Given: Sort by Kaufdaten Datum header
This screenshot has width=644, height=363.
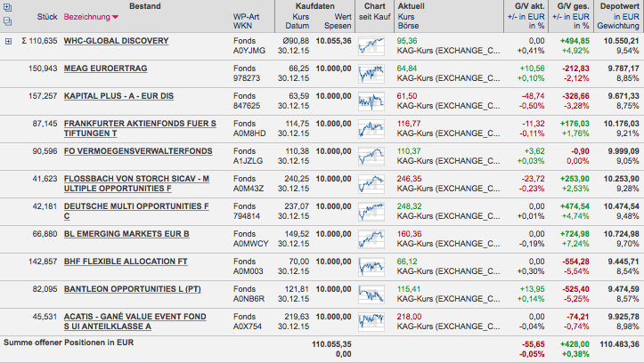Looking at the screenshot, I should pyautogui.click(x=297, y=26).
